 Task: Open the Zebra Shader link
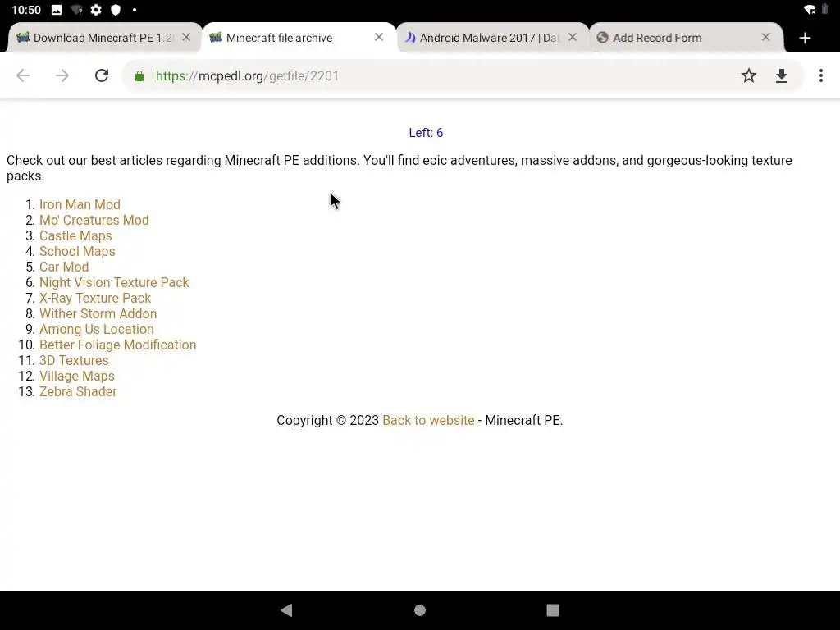(78, 391)
